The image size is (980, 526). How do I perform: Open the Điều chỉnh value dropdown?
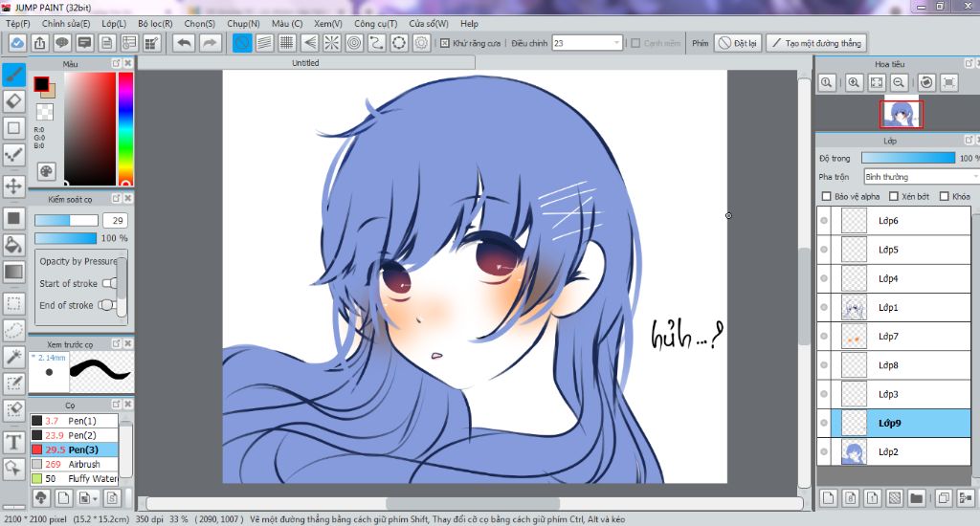pyautogui.click(x=617, y=43)
